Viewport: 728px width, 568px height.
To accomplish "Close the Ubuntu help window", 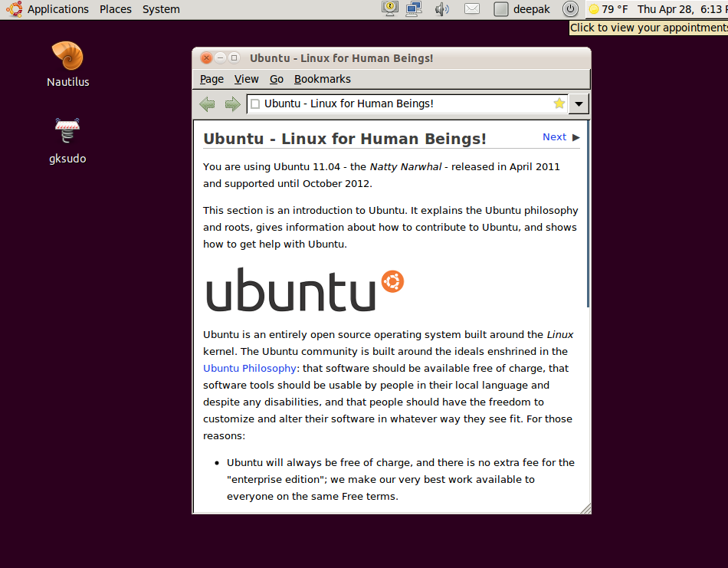I will coord(207,57).
